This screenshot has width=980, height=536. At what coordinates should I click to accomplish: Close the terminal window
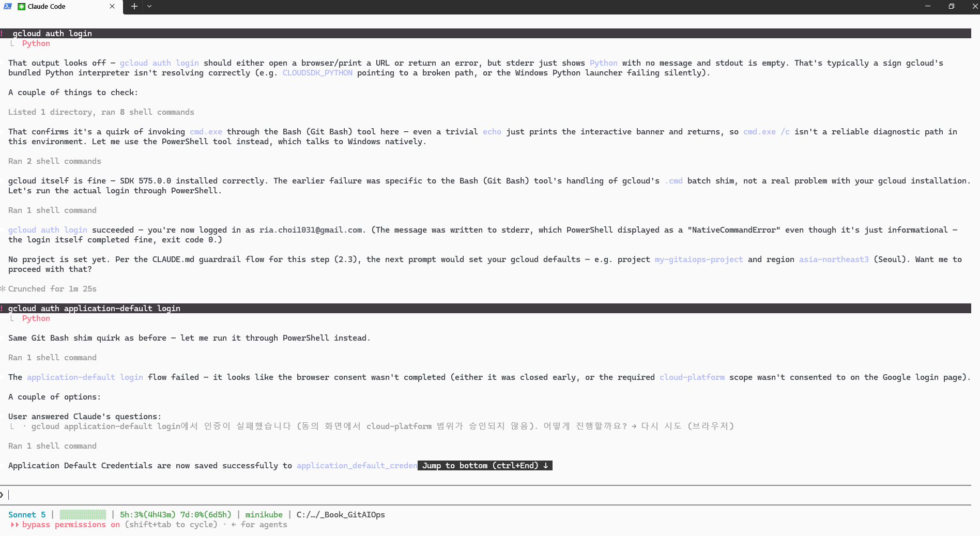(x=975, y=6)
